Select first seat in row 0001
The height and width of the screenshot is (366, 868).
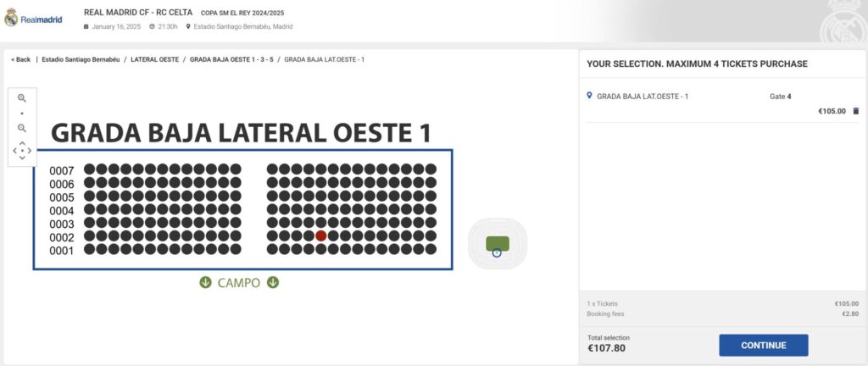coord(89,250)
